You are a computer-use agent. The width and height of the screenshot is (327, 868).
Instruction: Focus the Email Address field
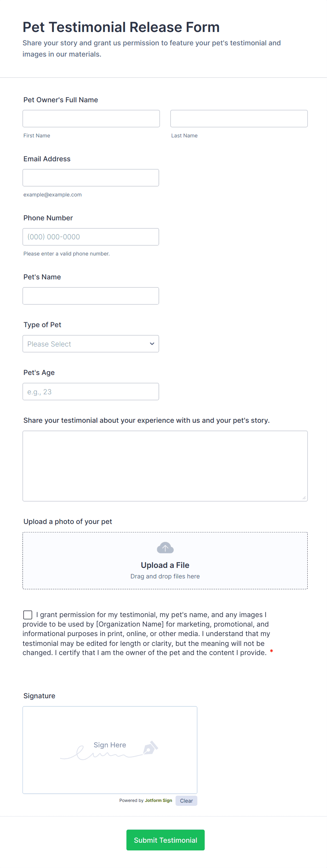91,178
